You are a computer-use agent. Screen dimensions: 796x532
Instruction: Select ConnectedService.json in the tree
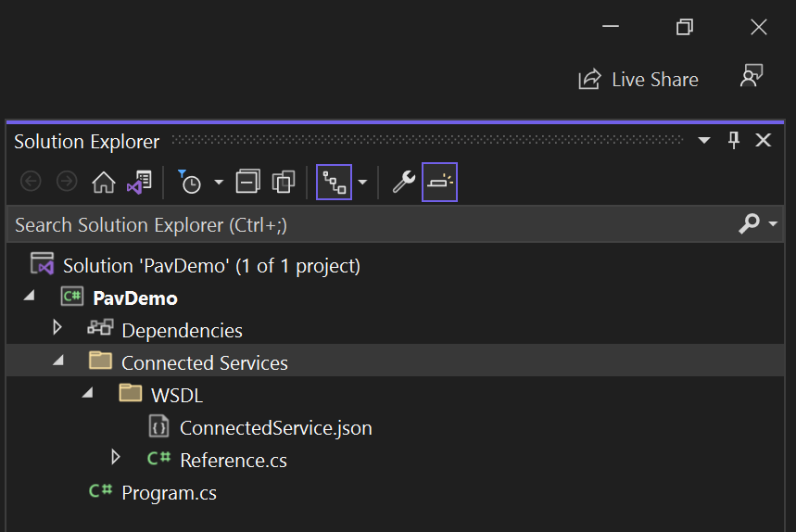pos(275,428)
